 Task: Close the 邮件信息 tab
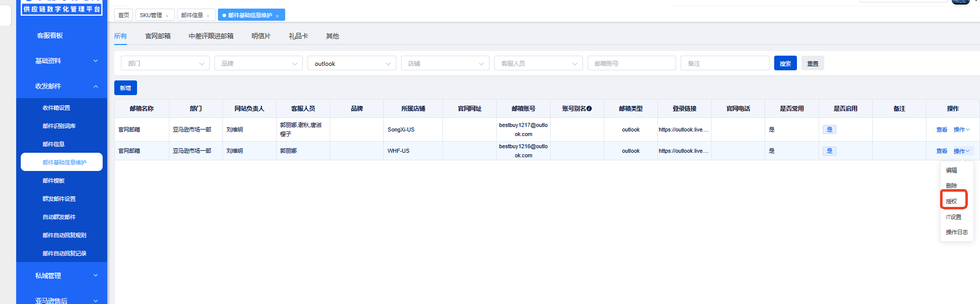(208, 16)
